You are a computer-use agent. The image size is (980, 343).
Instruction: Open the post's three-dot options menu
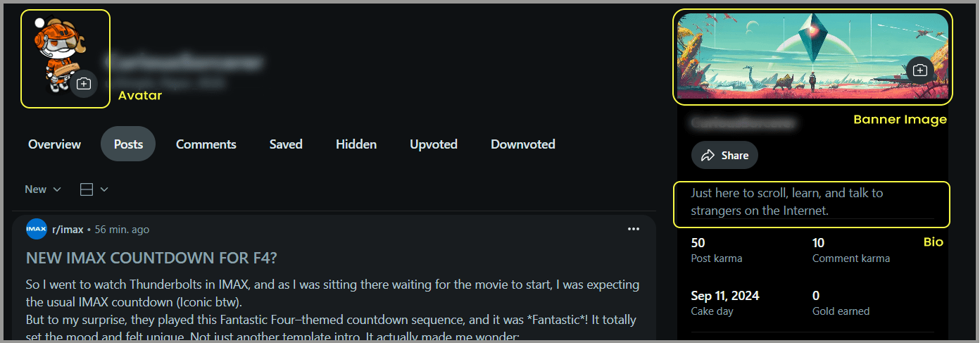[x=634, y=229]
